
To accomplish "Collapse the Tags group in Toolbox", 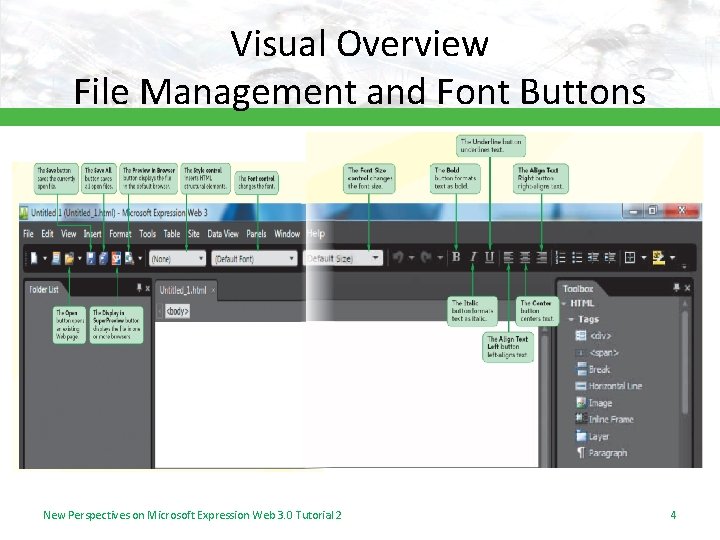I will click(571, 319).
